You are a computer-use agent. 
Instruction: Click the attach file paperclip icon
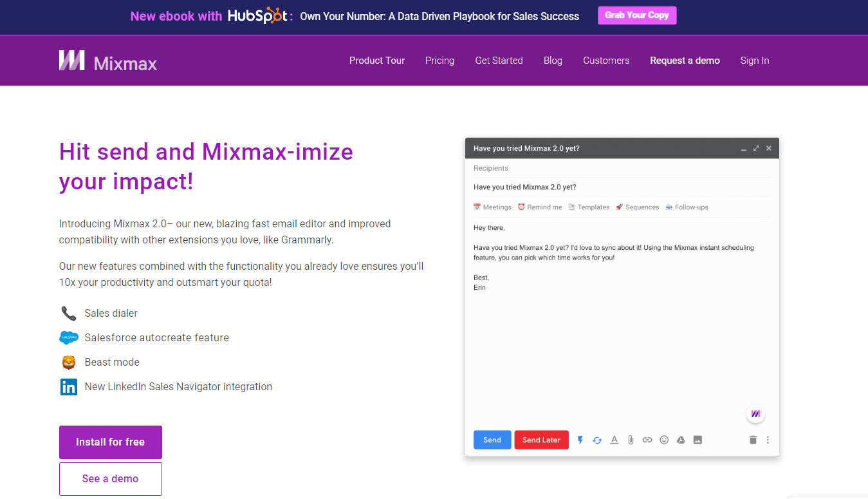(631, 440)
